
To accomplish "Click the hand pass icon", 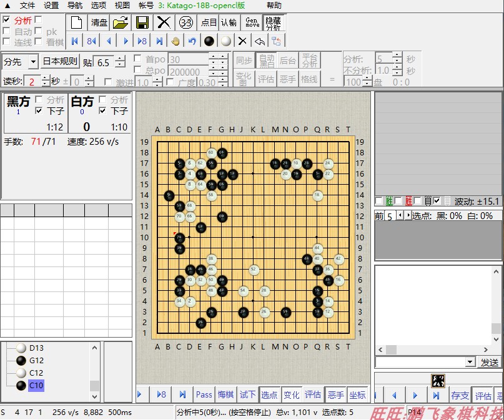I will (175, 41).
